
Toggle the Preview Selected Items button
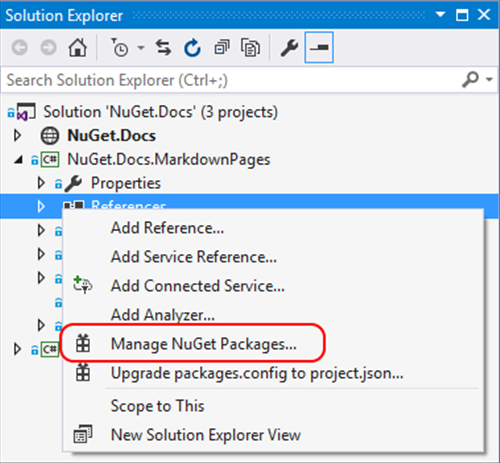[x=319, y=47]
